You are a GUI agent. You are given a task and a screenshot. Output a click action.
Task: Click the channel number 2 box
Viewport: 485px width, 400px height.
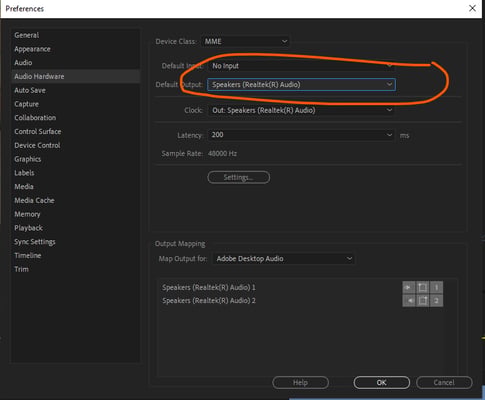436,301
